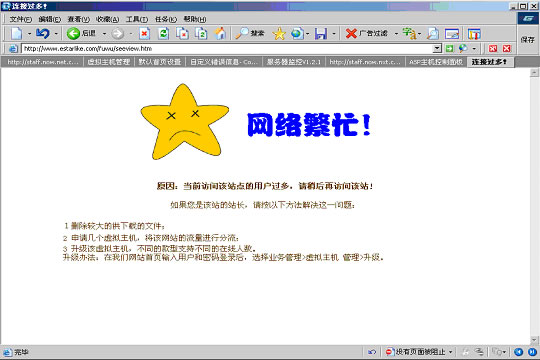Open the 工具(T) menu
This screenshot has height=360, width=540.
pyautogui.click(x=136, y=19)
